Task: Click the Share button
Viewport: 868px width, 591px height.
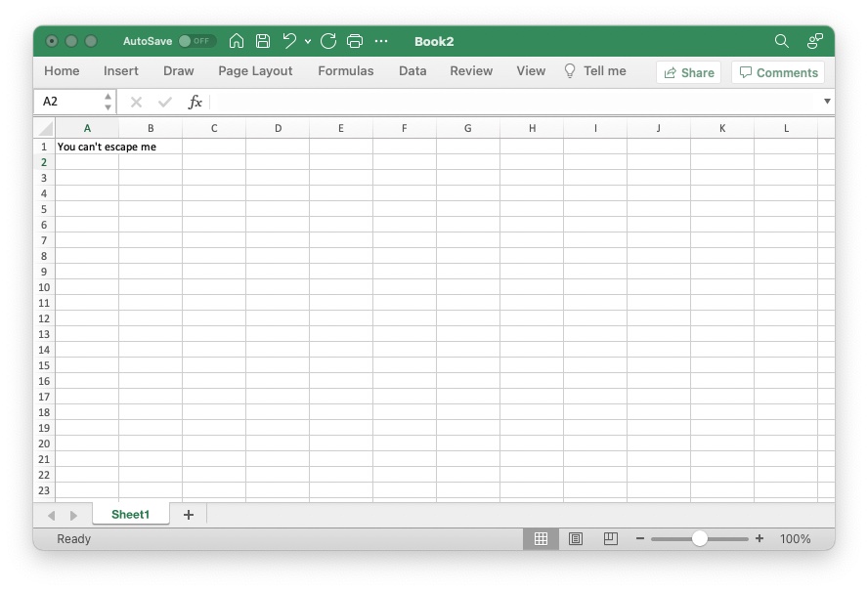Action: pos(688,72)
